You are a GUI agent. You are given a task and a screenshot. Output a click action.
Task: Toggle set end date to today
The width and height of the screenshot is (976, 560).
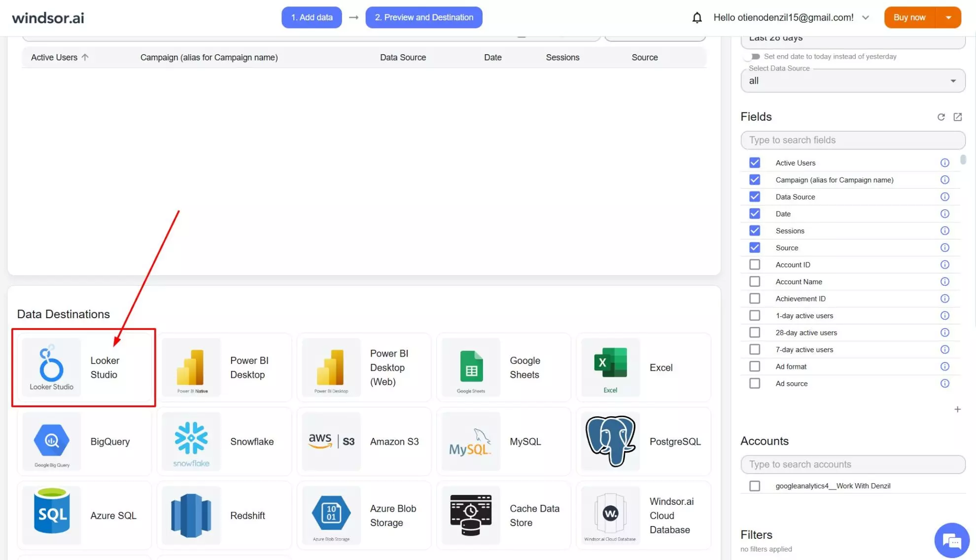(752, 57)
